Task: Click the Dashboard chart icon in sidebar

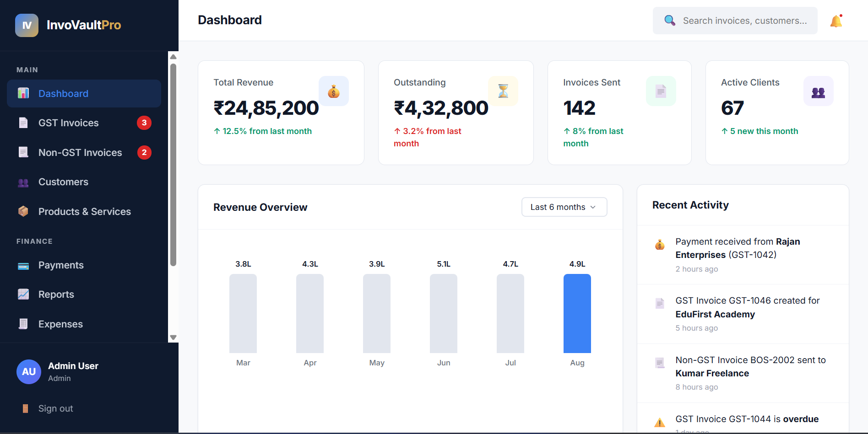Action: click(23, 93)
